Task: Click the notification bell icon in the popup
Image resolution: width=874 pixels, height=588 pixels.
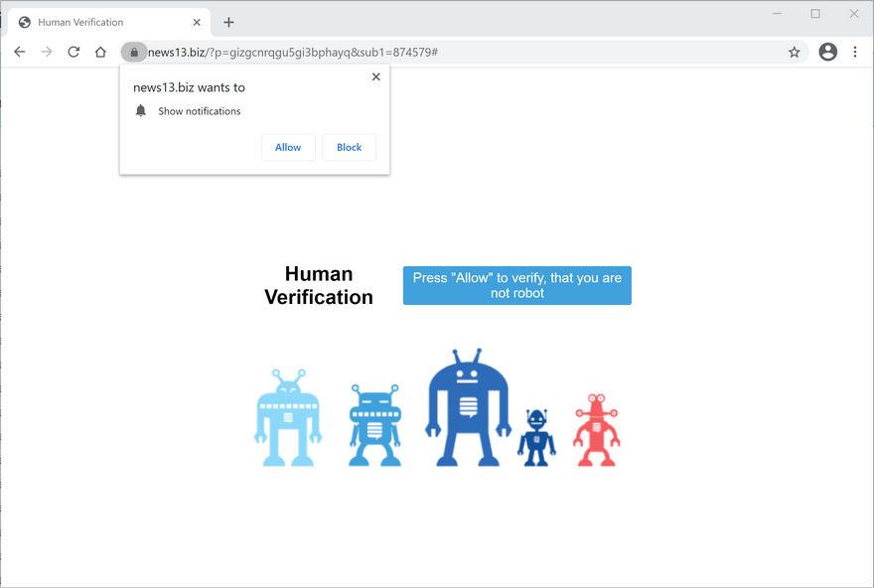Action: pos(139,110)
